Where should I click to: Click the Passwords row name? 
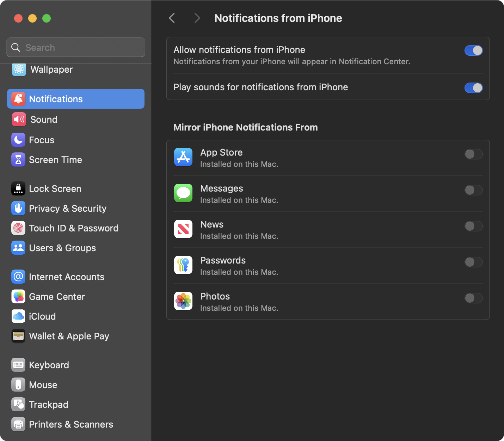tap(223, 260)
